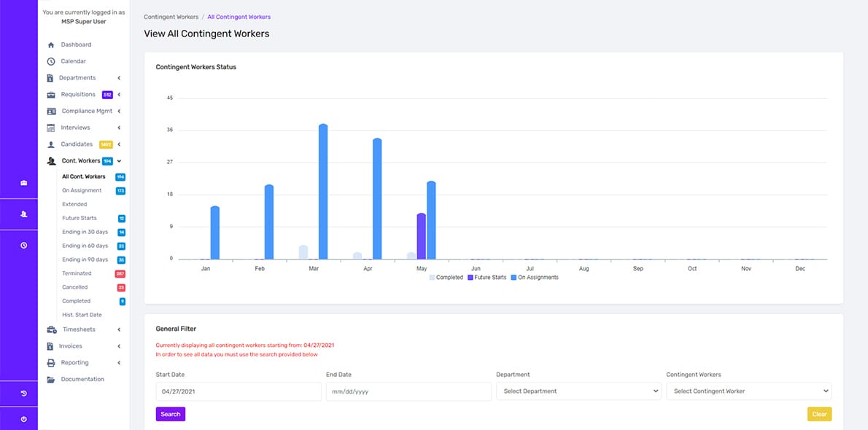Click the Timesheets icon in sidebar
The image size is (868, 430).
tap(52, 330)
